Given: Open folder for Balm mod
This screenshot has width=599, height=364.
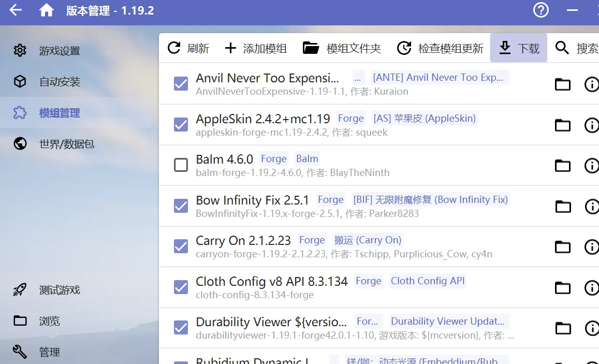Looking at the screenshot, I should (563, 165).
